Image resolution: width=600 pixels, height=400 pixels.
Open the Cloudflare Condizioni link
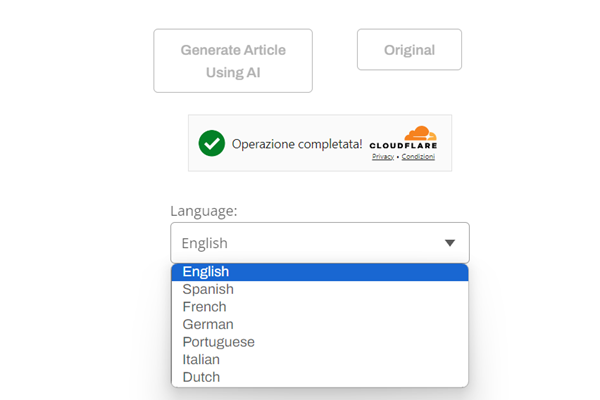[418, 157]
